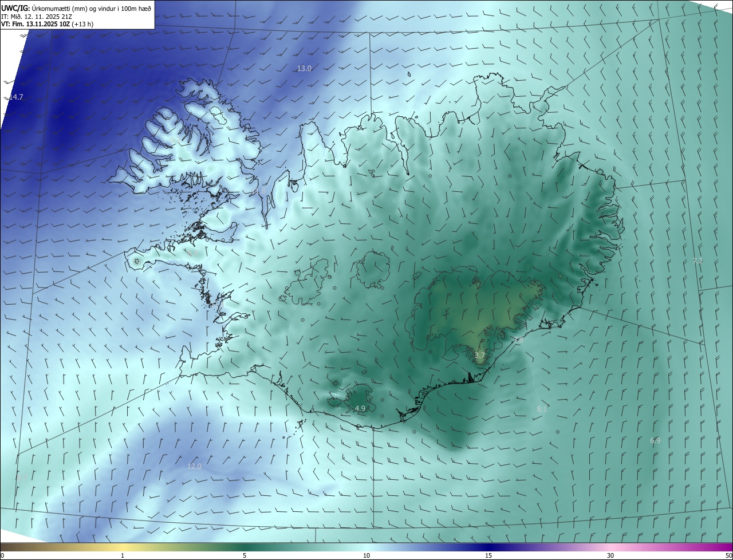Click the '1' tick on the color scale
Screen dimensions: 733x560
(123, 555)
